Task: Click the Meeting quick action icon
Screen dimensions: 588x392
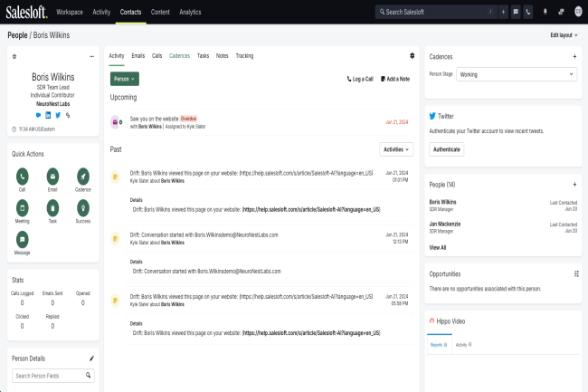Action: [22, 207]
